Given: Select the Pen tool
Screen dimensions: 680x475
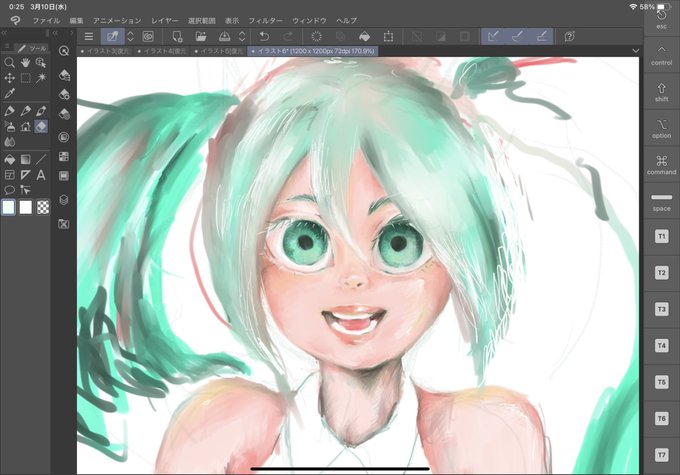Looking at the screenshot, I should click(10, 111).
